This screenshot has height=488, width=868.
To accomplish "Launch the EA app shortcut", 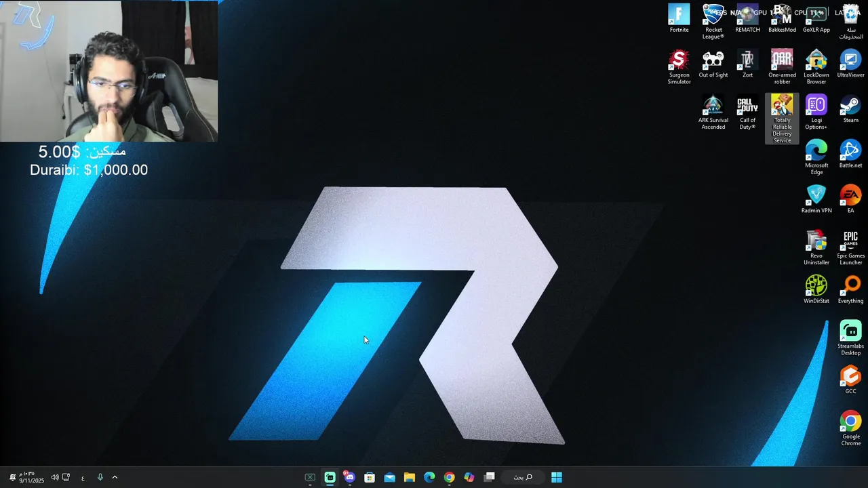I will (850, 199).
